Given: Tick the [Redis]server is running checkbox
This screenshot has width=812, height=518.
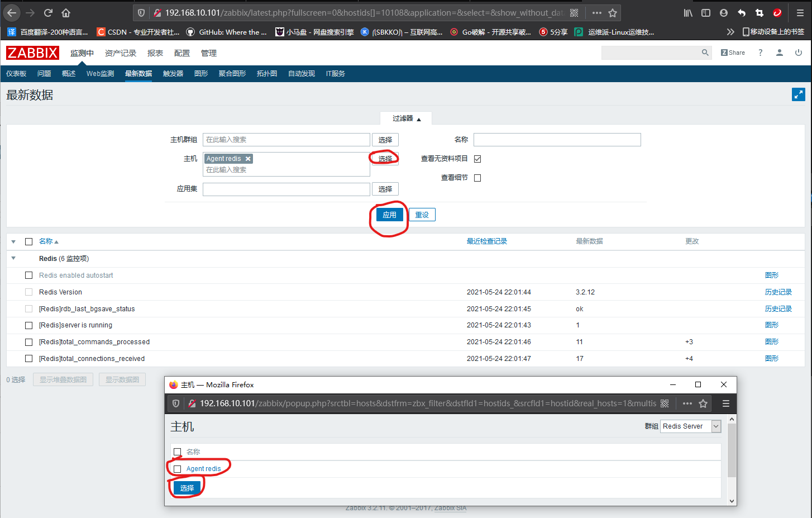Looking at the screenshot, I should (x=28, y=325).
